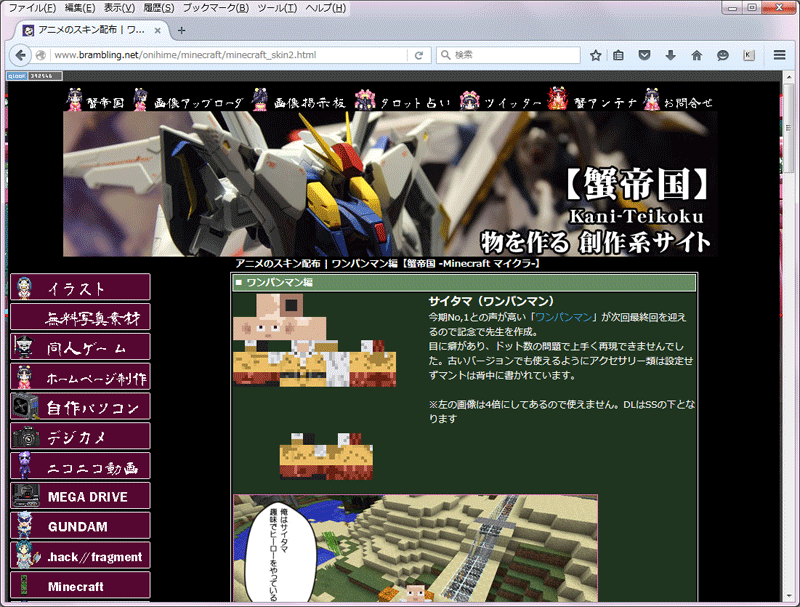Open the ブックマーク menu
Image resolution: width=800 pixels, height=607 pixels.
(x=216, y=8)
